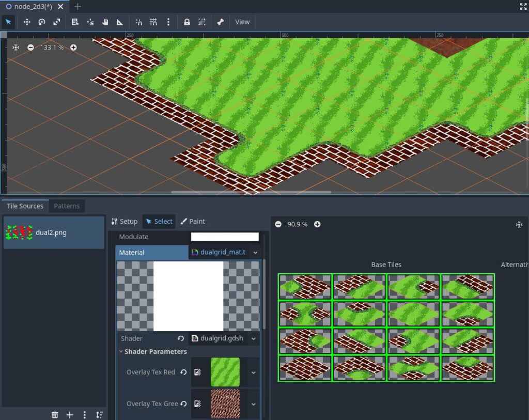Select the Pan canvas tool

pos(106,22)
